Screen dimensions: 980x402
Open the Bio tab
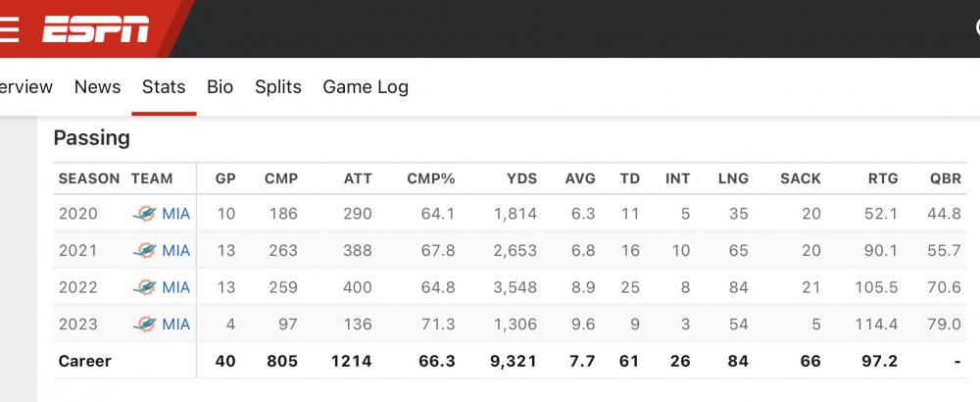tap(220, 86)
